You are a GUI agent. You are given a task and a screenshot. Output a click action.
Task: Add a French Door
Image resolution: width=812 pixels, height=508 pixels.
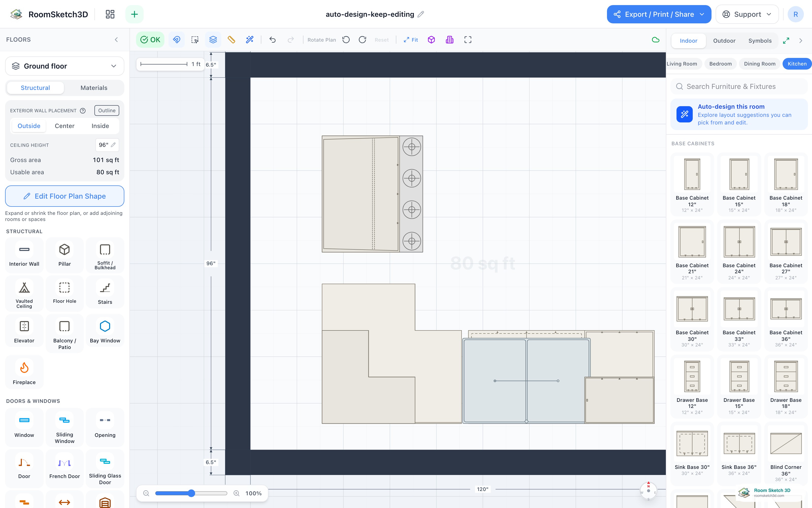click(64, 469)
